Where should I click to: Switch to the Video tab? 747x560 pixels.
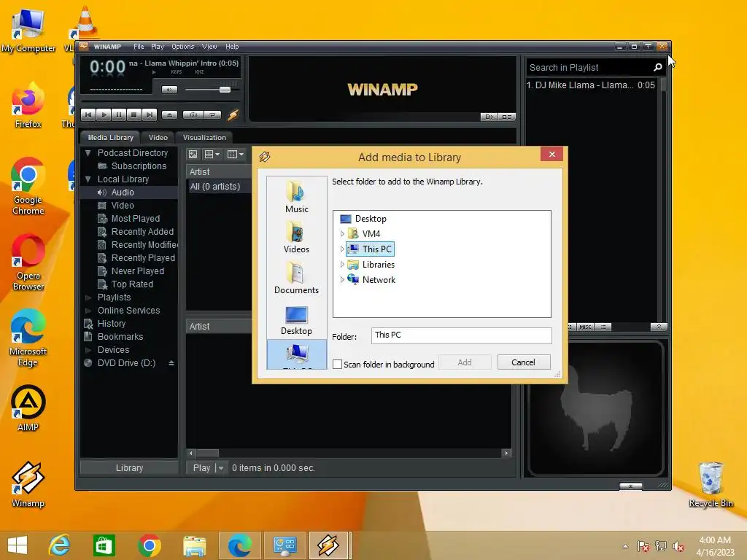[x=158, y=137]
